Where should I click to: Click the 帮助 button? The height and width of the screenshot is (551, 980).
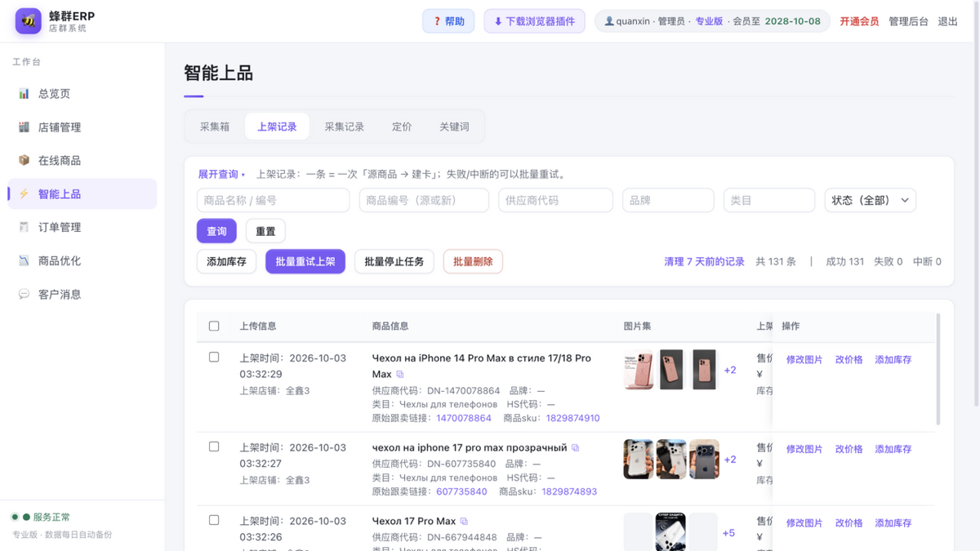click(448, 21)
